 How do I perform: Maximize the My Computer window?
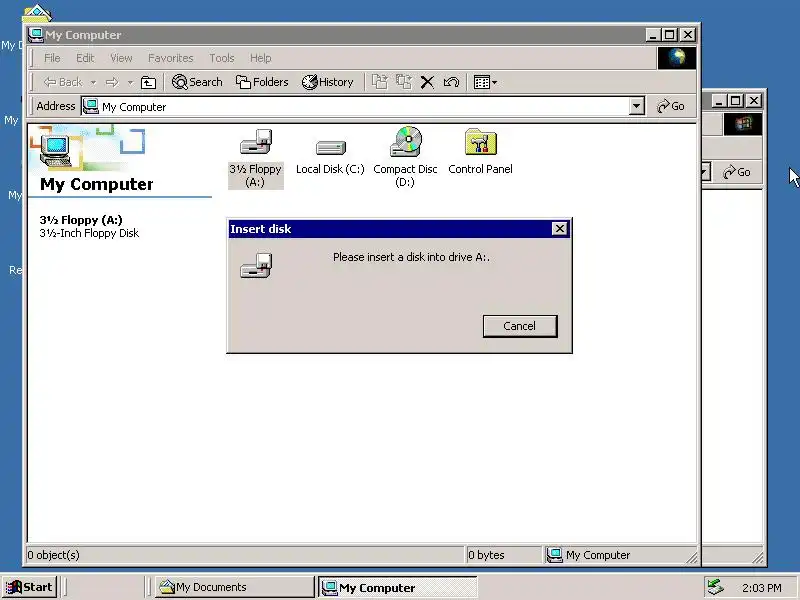[669, 35]
